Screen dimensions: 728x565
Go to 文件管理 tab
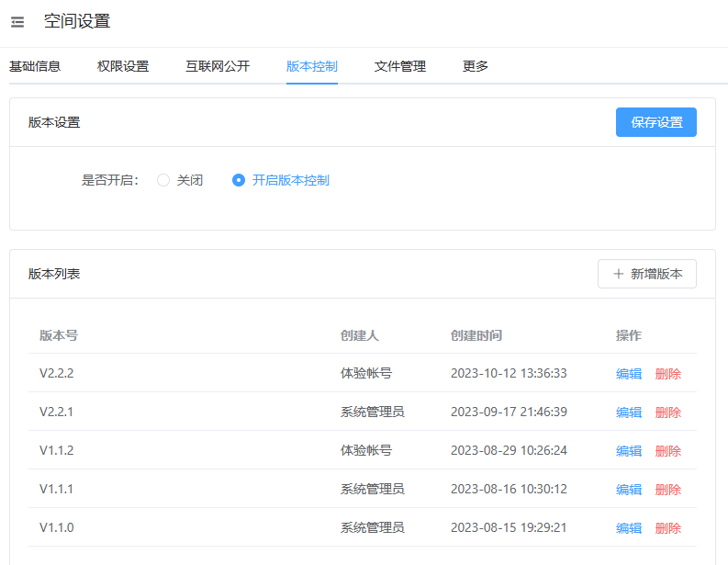pyautogui.click(x=400, y=66)
